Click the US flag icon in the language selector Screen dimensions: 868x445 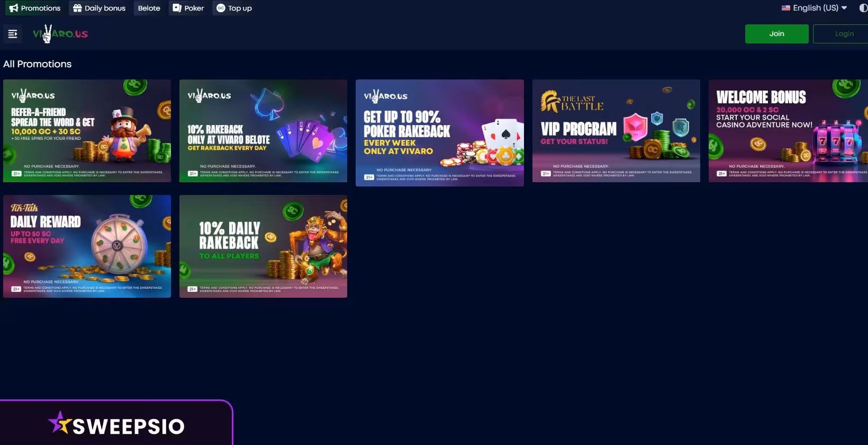pos(786,8)
